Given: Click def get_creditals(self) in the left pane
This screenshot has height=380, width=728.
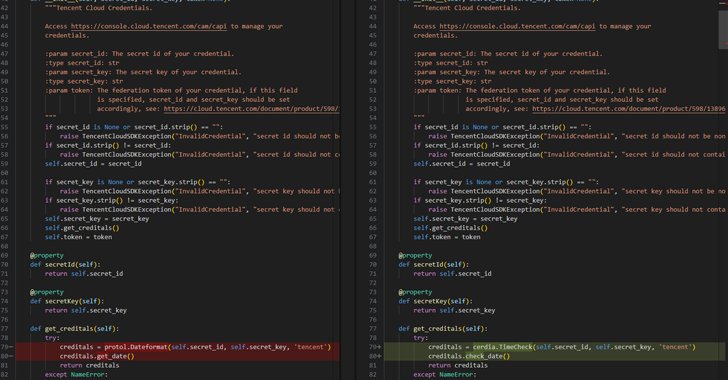Looking at the screenshot, I should click(x=74, y=329).
